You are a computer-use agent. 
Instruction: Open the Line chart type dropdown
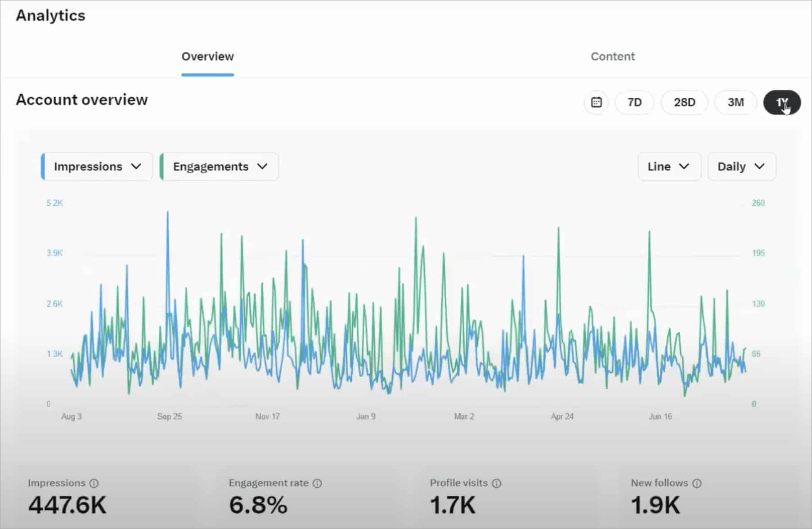(x=669, y=167)
